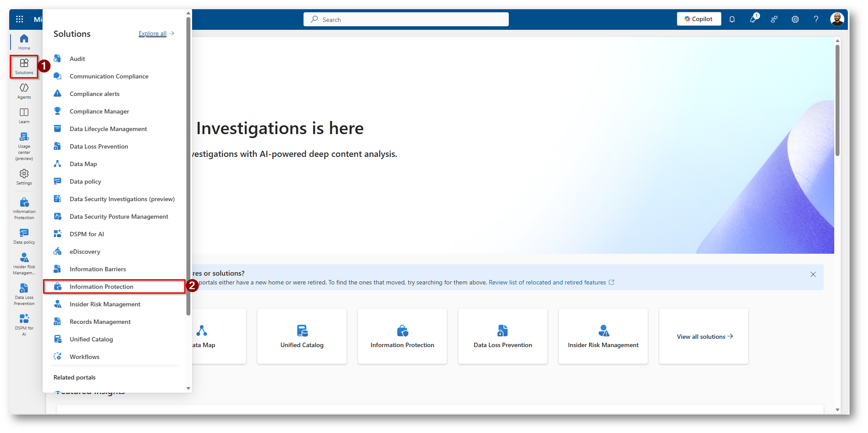Image resolution: width=868 pixels, height=433 pixels.
Task: Click the help question mark icon
Action: pyautogui.click(x=816, y=19)
